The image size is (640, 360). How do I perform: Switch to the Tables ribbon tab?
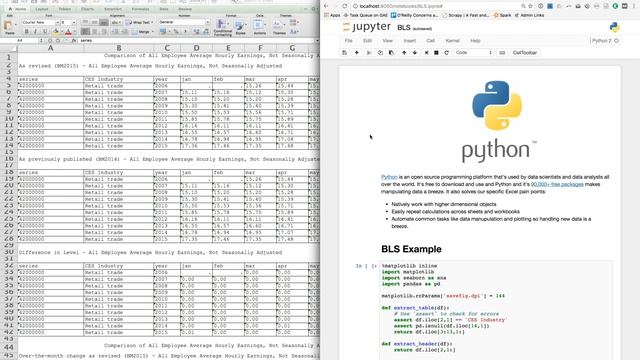pos(64,9)
